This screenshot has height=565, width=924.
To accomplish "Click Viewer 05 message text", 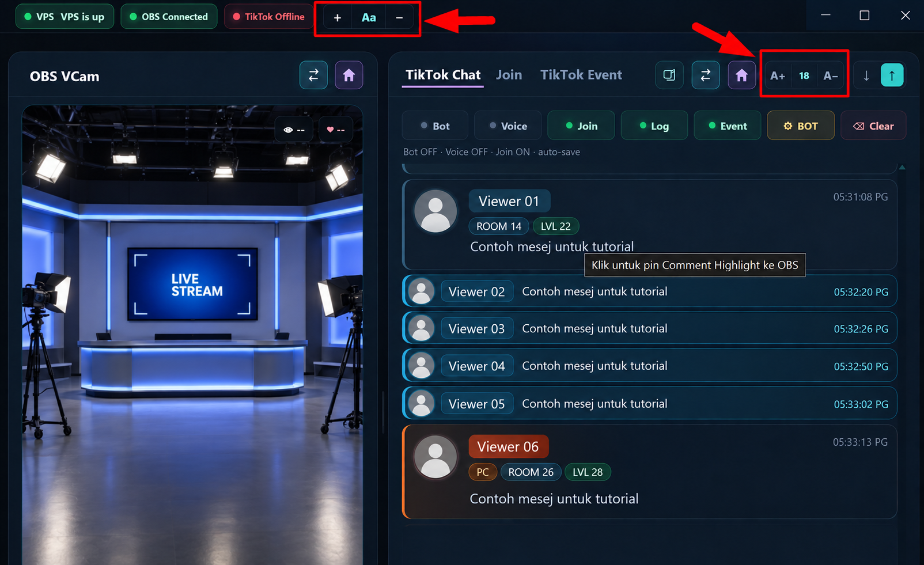I will pyautogui.click(x=594, y=404).
